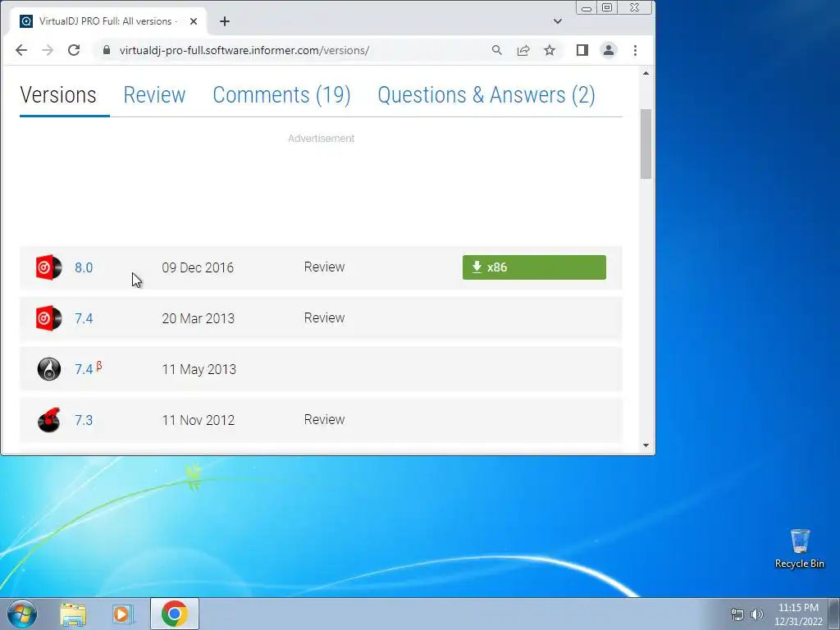
Task: Open Recycle Bin on desktop
Action: click(x=800, y=549)
